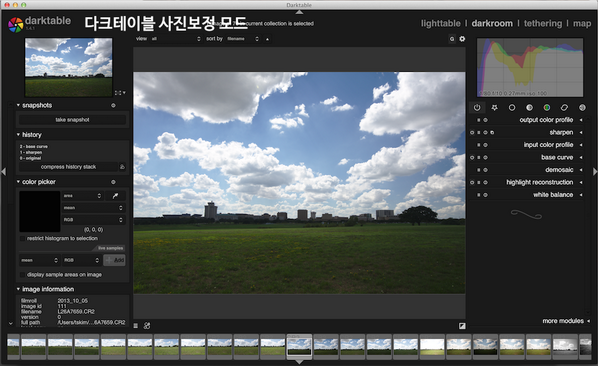This screenshot has width=598, height=366.
Task: Collapse the left side panel arrow
Action: (3, 172)
